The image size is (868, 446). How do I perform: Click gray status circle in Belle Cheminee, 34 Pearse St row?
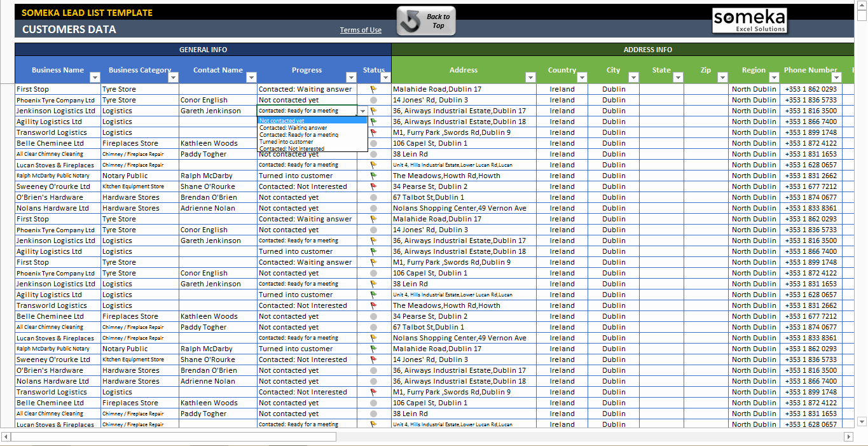[x=374, y=316]
